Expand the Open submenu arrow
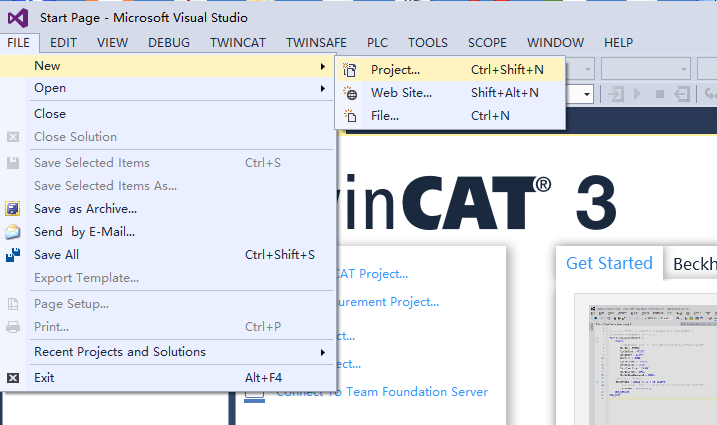 point(323,88)
